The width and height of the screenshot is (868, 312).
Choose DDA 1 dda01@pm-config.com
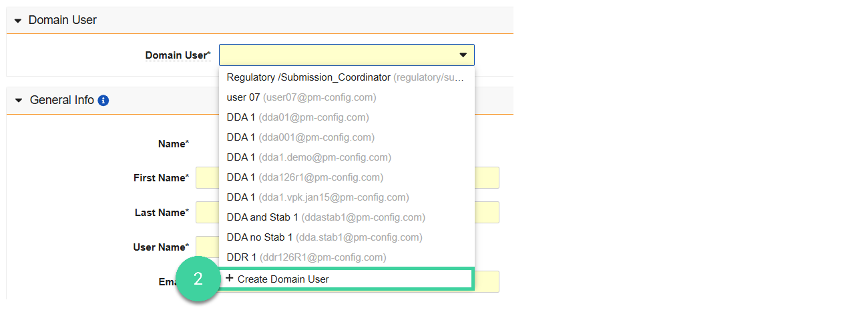[x=347, y=117]
